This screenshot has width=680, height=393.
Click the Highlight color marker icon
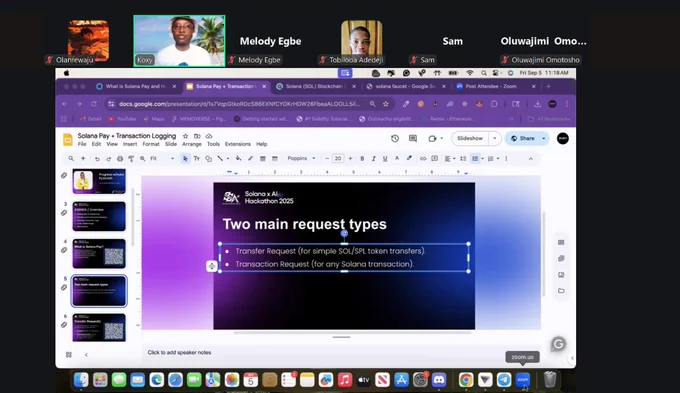click(x=409, y=158)
